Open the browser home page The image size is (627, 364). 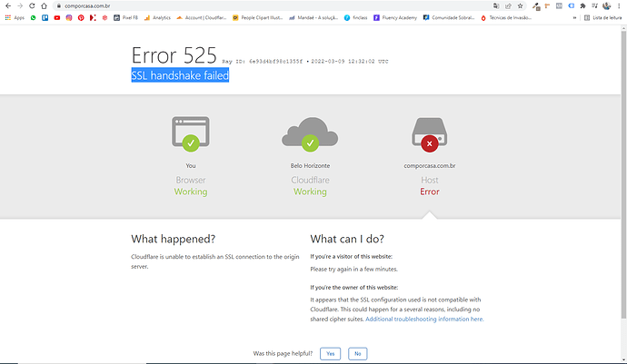(x=44, y=6)
